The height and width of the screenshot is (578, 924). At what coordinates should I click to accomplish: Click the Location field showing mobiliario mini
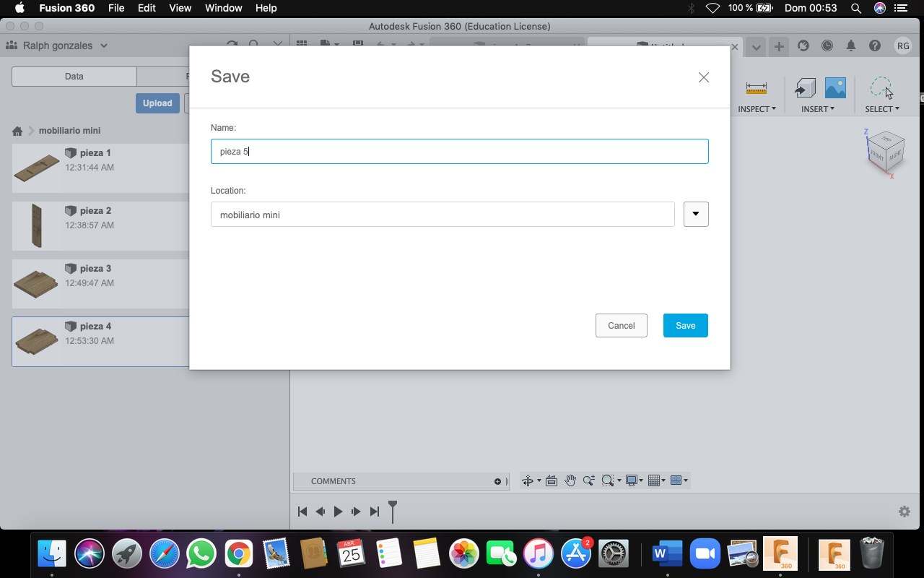point(443,214)
